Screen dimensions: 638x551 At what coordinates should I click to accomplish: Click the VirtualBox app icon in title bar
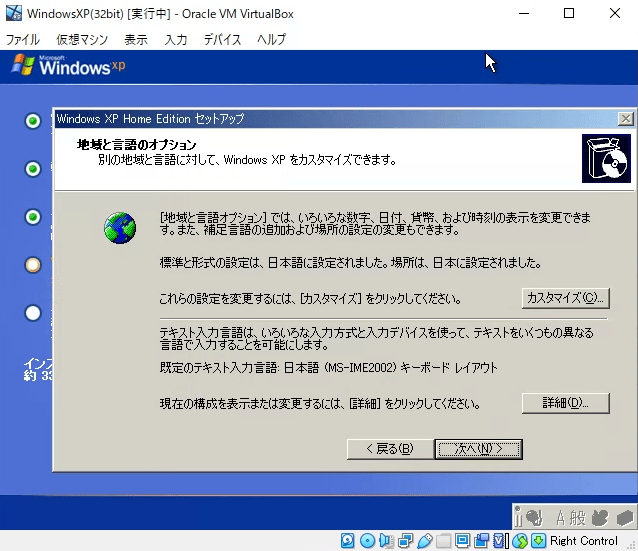pos(14,13)
